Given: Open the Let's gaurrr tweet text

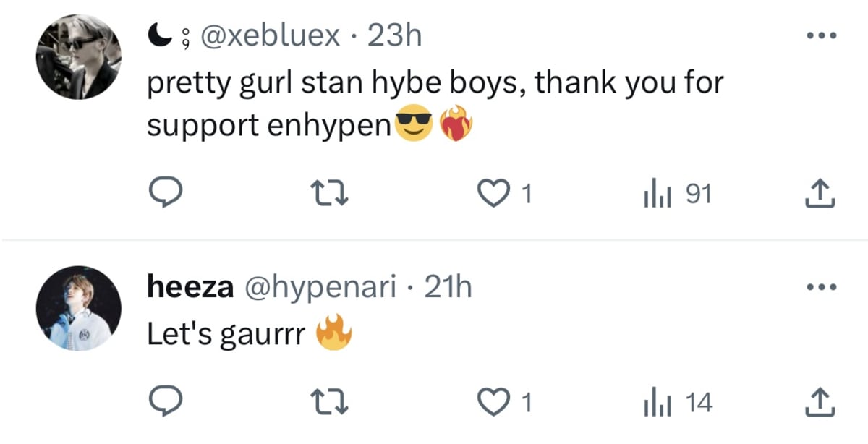Looking at the screenshot, I should pyautogui.click(x=226, y=334).
